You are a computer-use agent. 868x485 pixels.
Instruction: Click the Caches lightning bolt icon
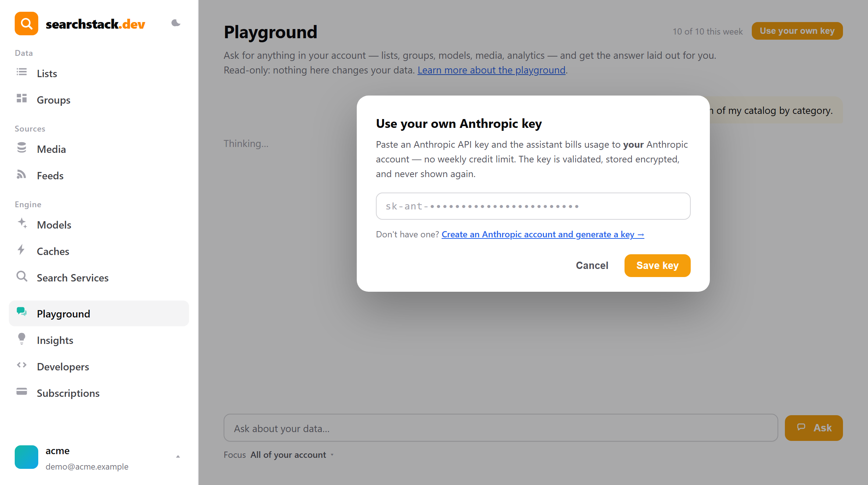[21, 250]
